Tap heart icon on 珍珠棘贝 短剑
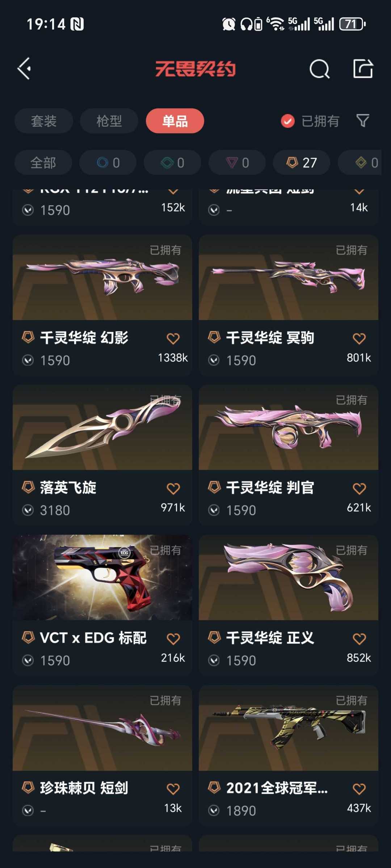This screenshot has height=868, width=391. (173, 789)
